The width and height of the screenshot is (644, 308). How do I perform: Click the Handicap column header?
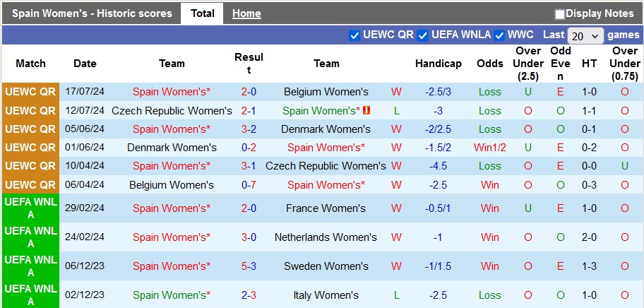tap(438, 64)
